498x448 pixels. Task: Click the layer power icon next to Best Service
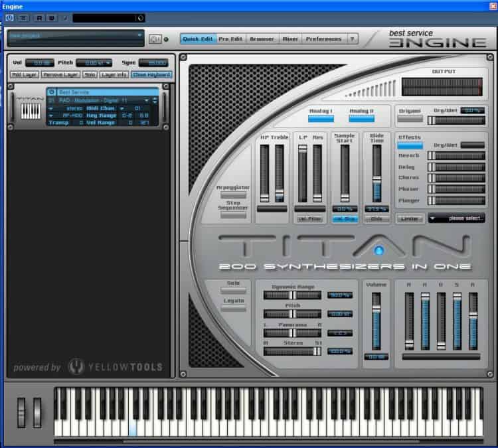coord(51,92)
